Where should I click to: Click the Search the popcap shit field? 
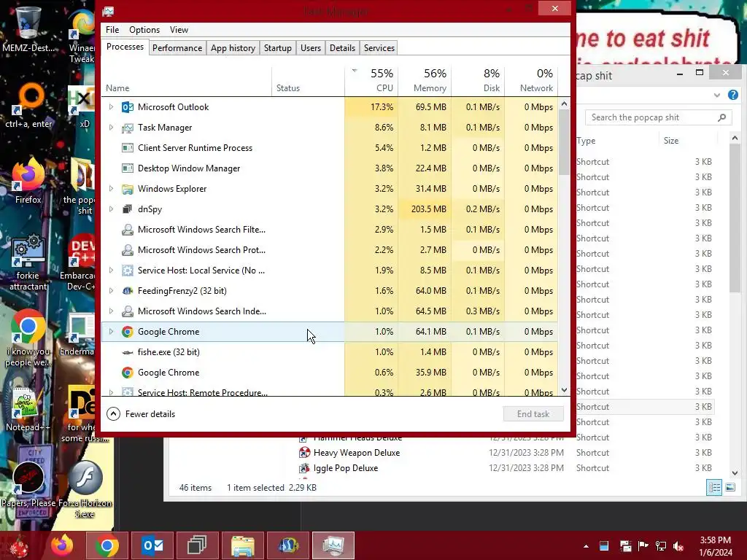click(659, 117)
